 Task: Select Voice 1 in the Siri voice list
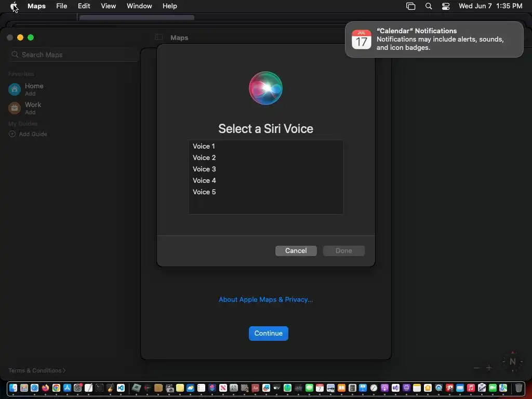pyautogui.click(x=265, y=146)
